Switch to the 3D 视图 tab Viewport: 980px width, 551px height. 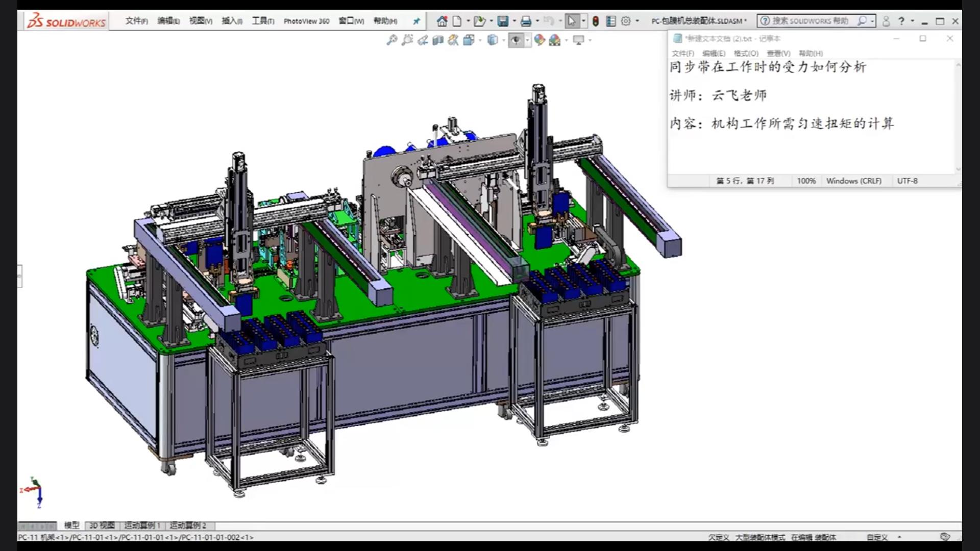[102, 525]
